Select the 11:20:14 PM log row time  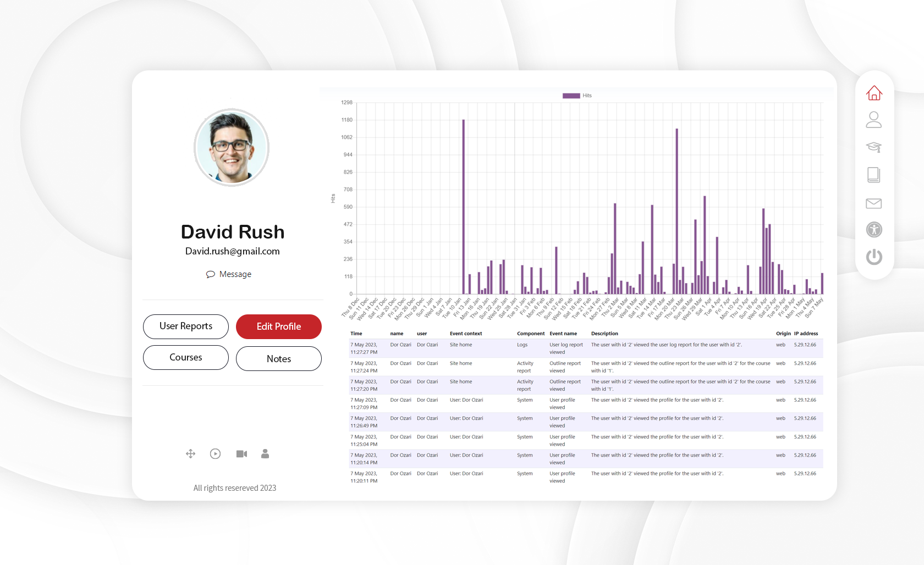tap(364, 459)
